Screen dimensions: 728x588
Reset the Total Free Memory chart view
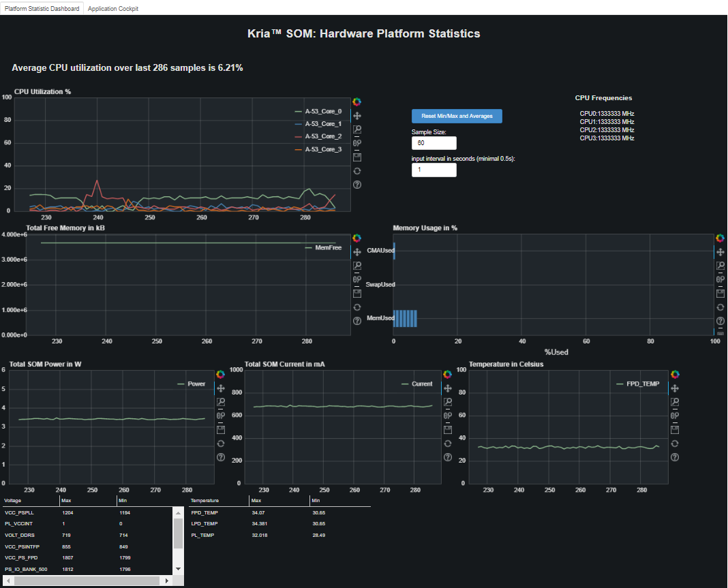click(x=357, y=307)
